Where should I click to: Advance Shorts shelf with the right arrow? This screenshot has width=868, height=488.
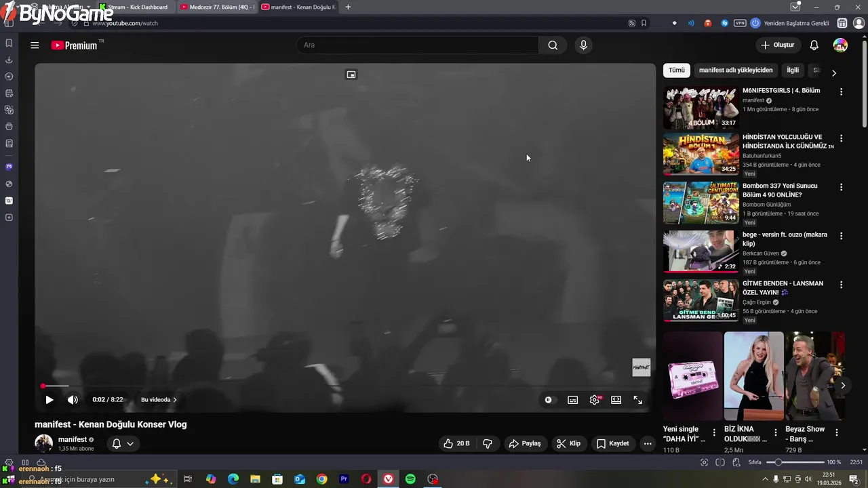[843, 386]
